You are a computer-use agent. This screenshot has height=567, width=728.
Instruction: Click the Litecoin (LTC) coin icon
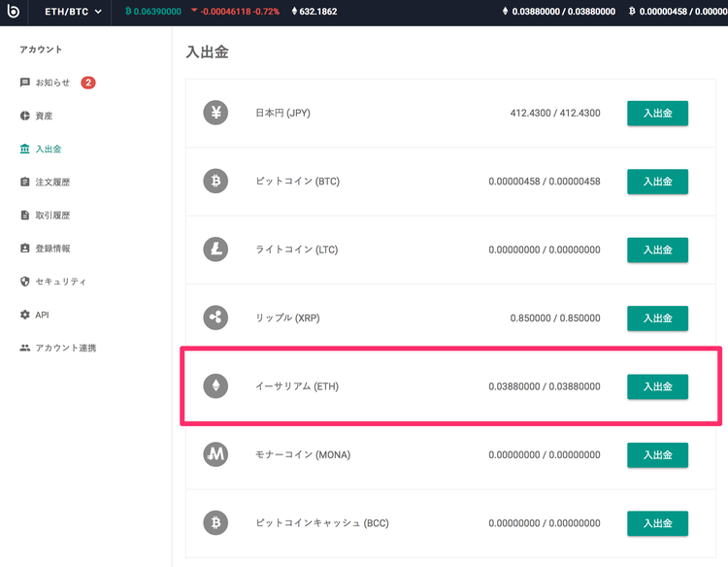click(x=215, y=250)
